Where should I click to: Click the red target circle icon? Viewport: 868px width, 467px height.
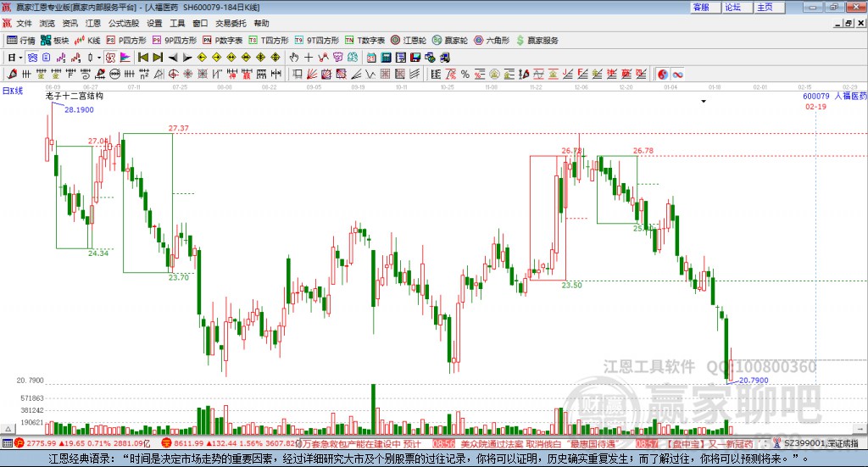tap(173, 74)
